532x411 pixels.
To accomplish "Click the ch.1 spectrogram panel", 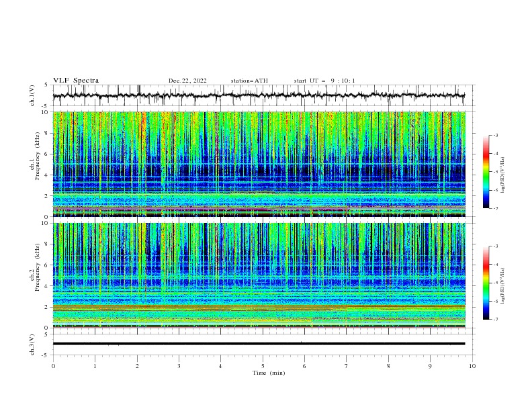I will [x=259, y=164].
